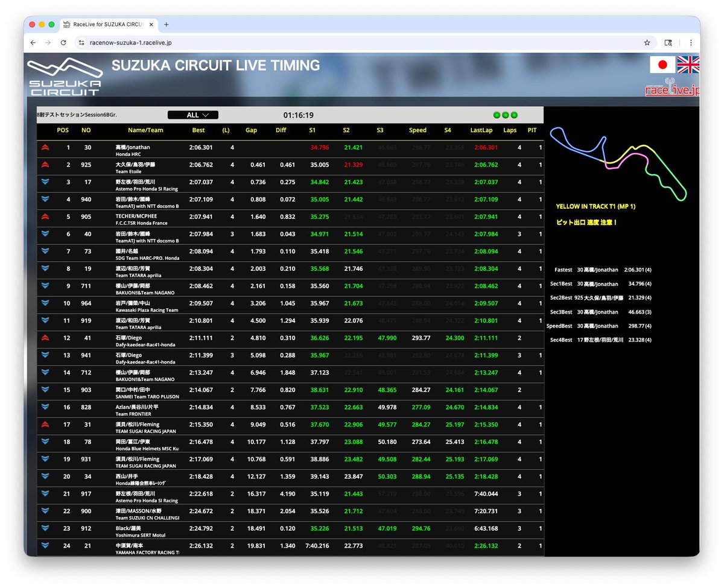The image size is (724, 588).
Task: Open Chrome three-dot menu
Action: tap(690, 43)
